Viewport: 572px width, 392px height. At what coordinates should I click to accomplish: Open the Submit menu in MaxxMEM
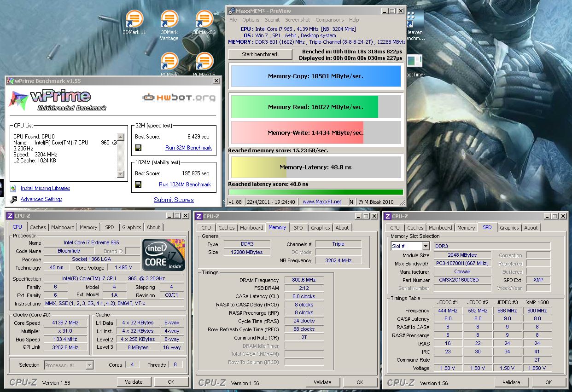pos(272,20)
